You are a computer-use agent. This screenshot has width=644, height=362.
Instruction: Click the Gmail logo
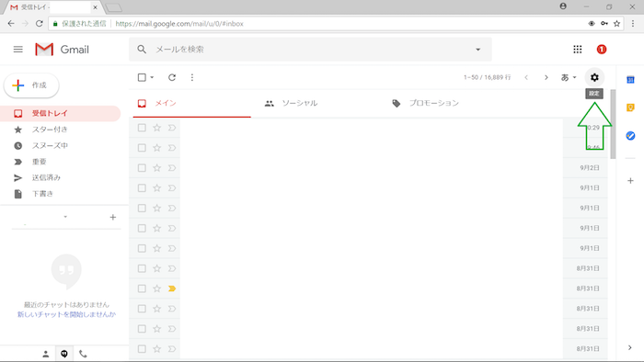(62, 50)
